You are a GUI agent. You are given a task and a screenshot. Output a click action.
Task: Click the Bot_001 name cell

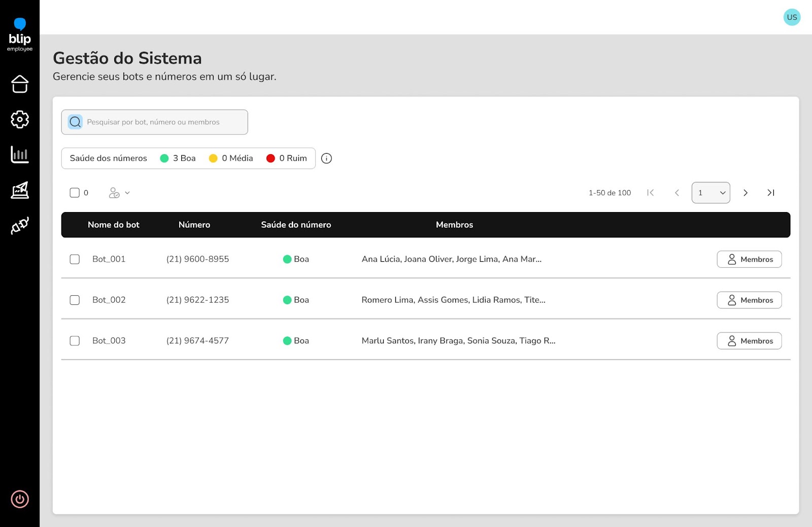pyautogui.click(x=109, y=259)
